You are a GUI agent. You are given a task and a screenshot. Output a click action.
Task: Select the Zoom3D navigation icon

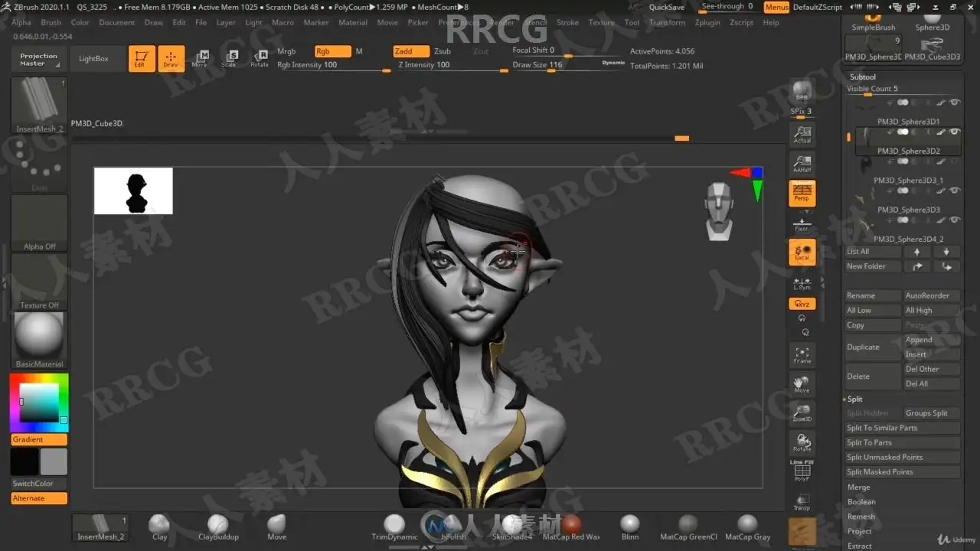pyautogui.click(x=802, y=412)
